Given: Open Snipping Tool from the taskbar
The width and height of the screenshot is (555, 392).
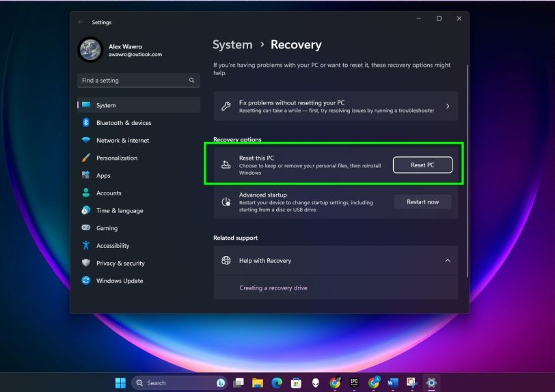Looking at the screenshot, I should pos(412,383).
